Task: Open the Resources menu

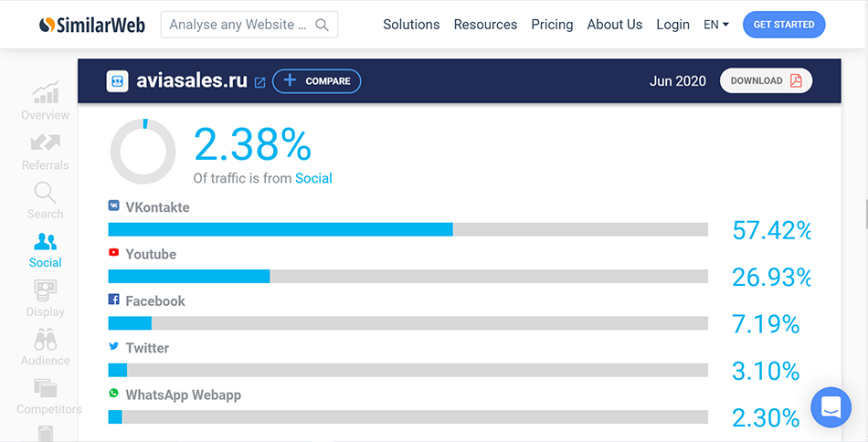Action: click(485, 25)
